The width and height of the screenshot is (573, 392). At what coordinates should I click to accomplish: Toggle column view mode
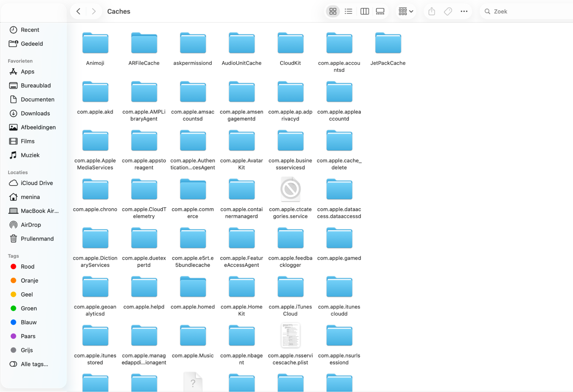364,11
